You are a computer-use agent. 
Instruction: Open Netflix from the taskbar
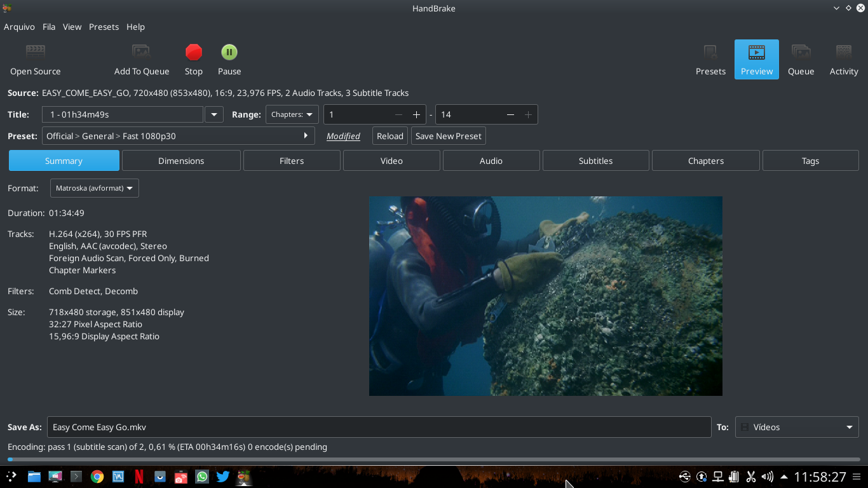click(139, 477)
